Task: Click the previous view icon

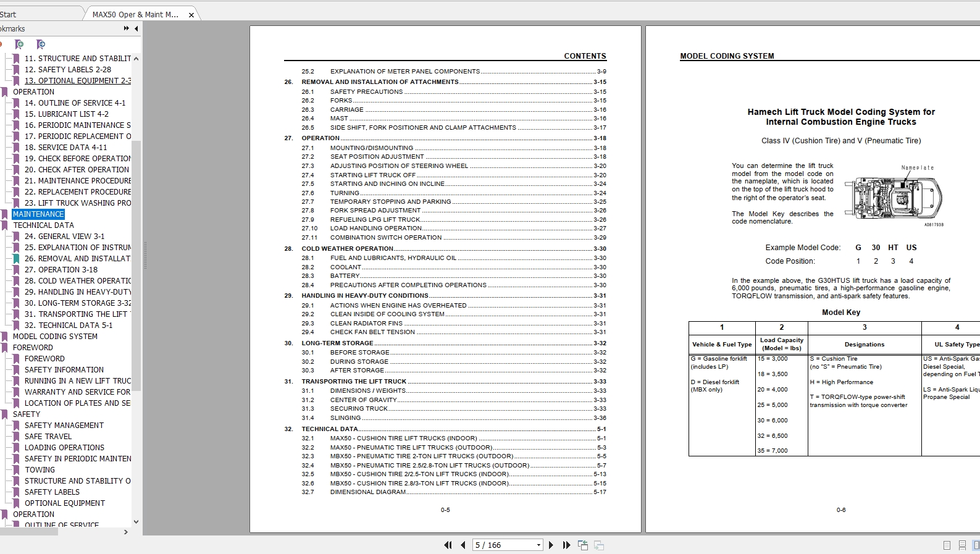Action: click(583, 545)
